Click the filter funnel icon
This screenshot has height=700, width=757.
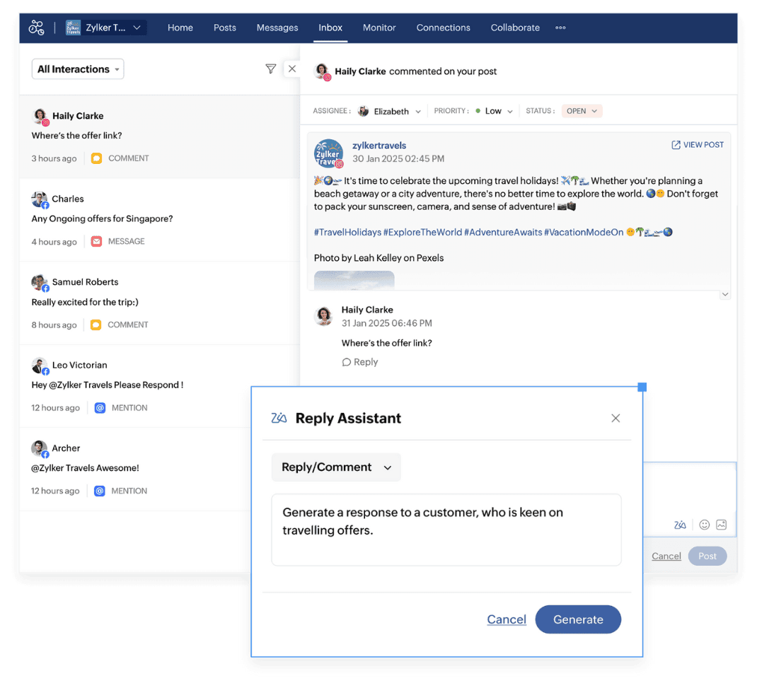pyautogui.click(x=270, y=69)
